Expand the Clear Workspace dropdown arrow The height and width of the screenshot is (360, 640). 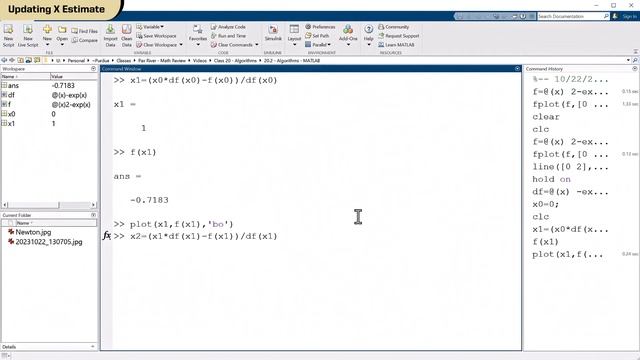[181, 45]
